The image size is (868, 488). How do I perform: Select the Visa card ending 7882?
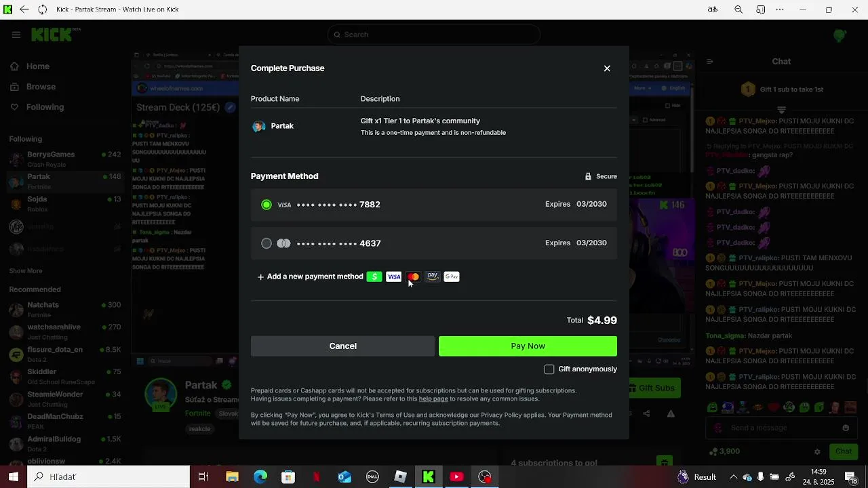point(434,205)
